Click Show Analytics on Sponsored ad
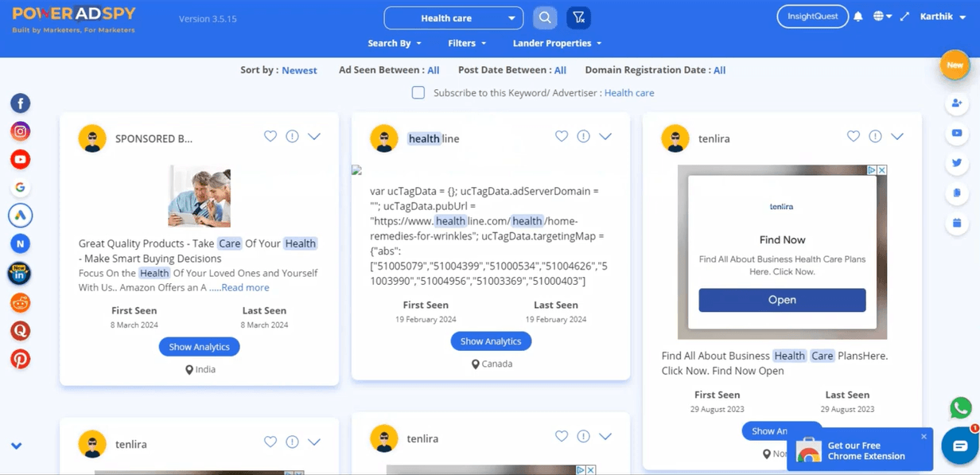Viewport: 980px width, 475px height. coord(199,347)
